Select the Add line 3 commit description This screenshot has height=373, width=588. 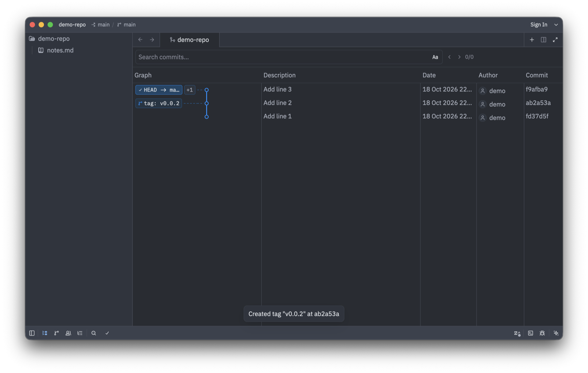pos(277,89)
